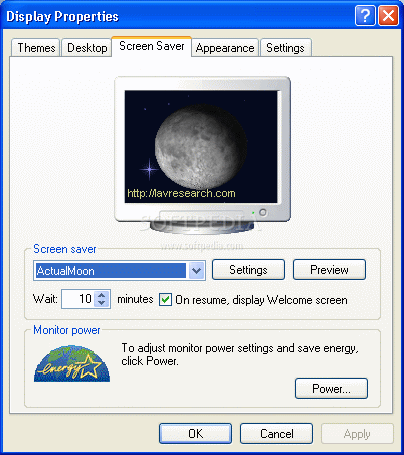This screenshot has height=455, width=404.
Task: Select the ActualMoon combo box field
Action: pos(119,270)
